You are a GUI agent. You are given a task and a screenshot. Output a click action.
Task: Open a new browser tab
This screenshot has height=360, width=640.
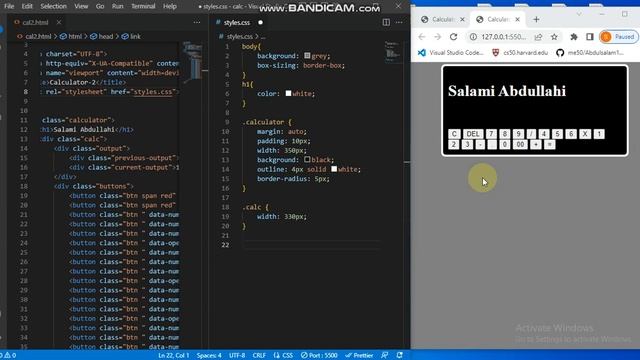[x=536, y=19]
